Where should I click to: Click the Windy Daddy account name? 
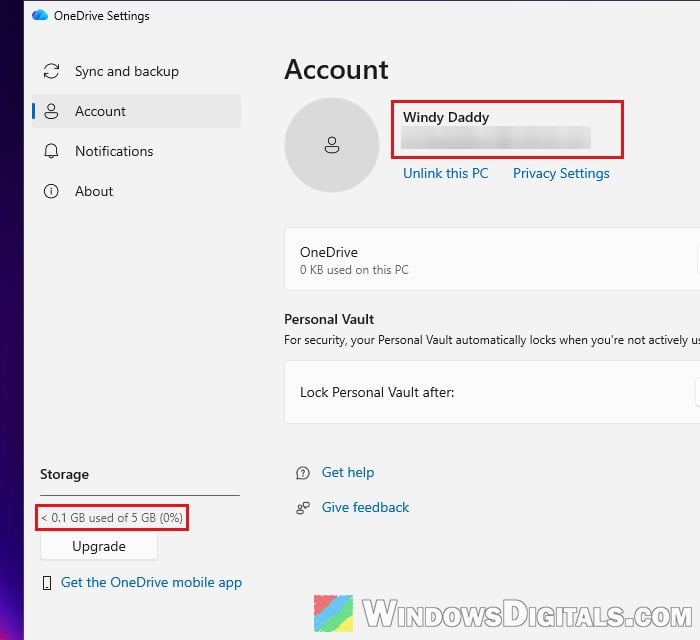446,117
